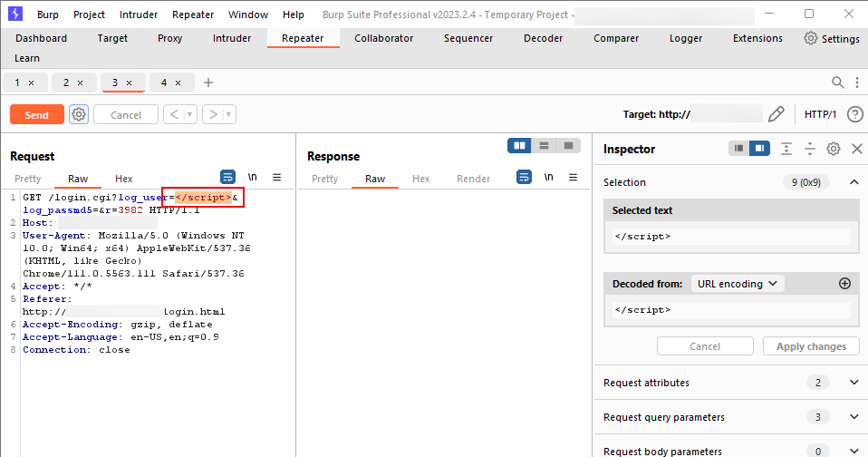
Task: Select Response Render view tab
Action: tap(473, 179)
